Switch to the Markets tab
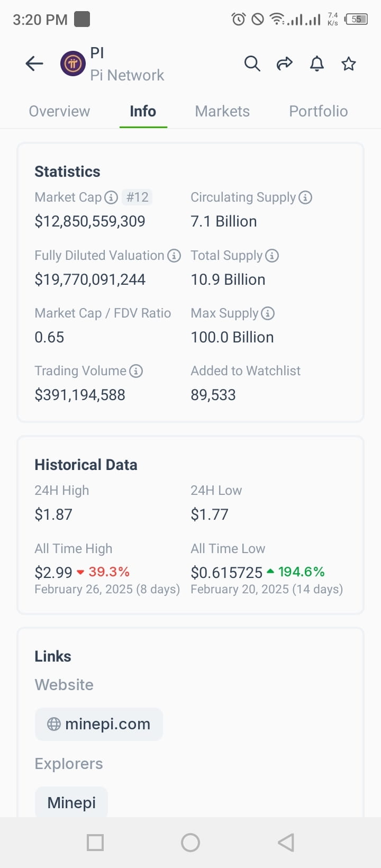 click(222, 111)
